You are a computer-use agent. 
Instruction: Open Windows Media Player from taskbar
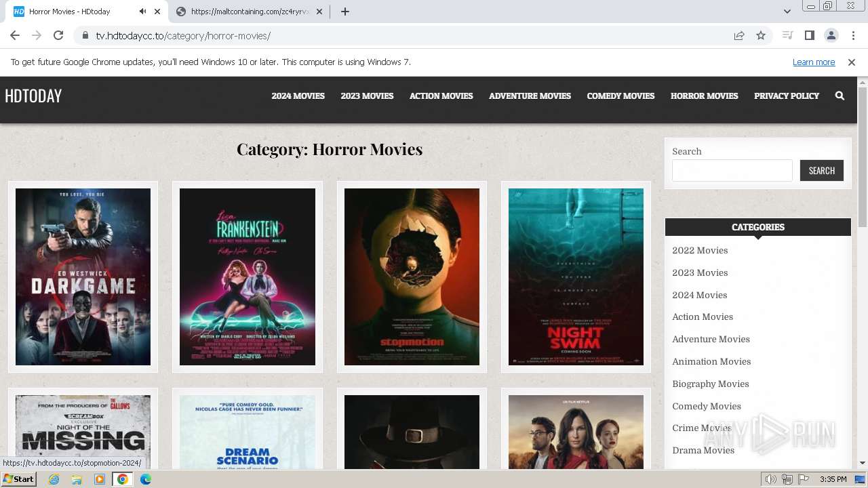[x=100, y=479]
